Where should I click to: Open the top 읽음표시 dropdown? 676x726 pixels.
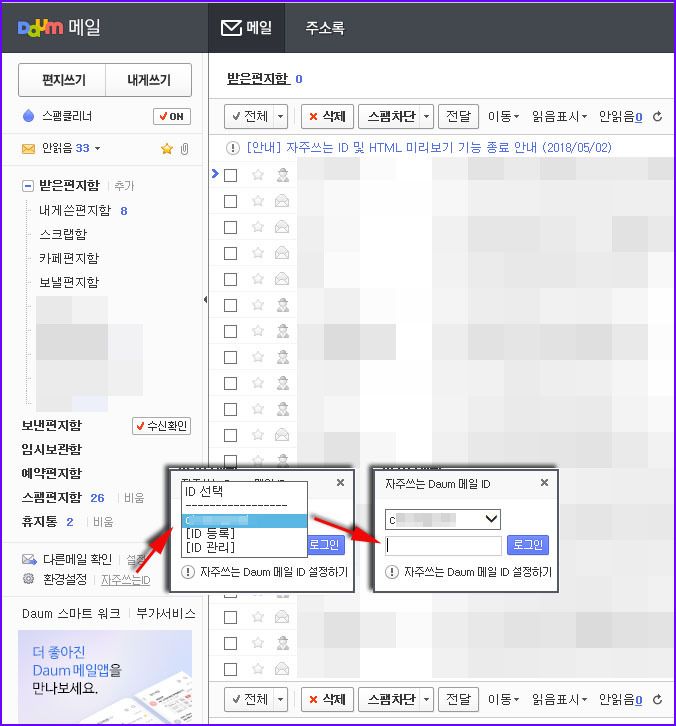[x=559, y=116]
